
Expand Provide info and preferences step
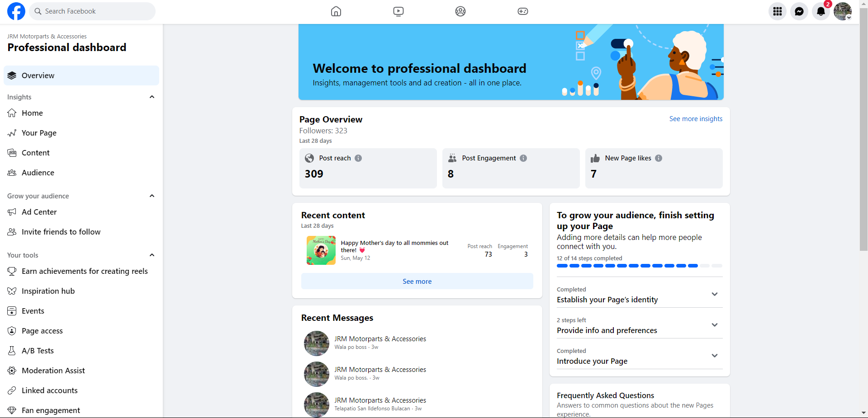(715, 325)
